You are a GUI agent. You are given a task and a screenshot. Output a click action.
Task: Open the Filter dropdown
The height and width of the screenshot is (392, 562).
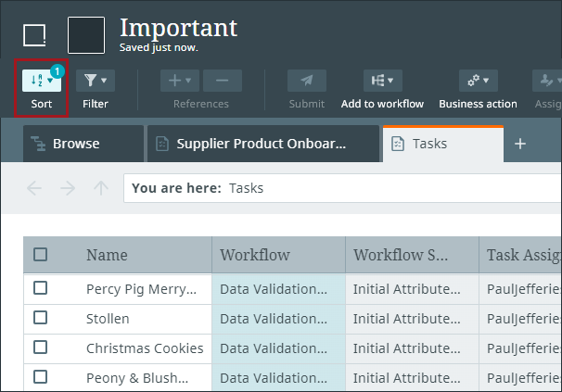point(95,82)
